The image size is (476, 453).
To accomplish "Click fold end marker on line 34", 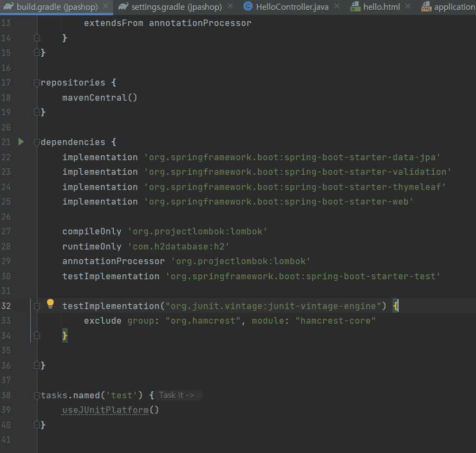I will pyautogui.click(x=37, y=336).
